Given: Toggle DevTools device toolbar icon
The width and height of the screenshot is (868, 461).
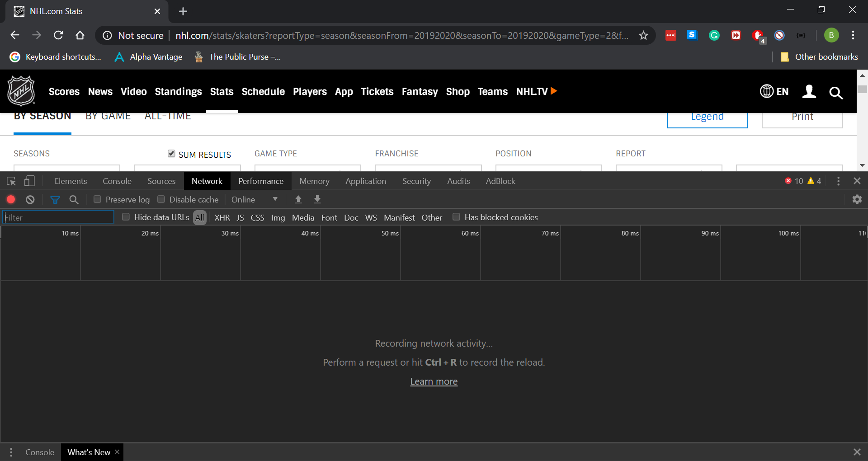Looking at the screenshot, I should [x=29, y=181].
